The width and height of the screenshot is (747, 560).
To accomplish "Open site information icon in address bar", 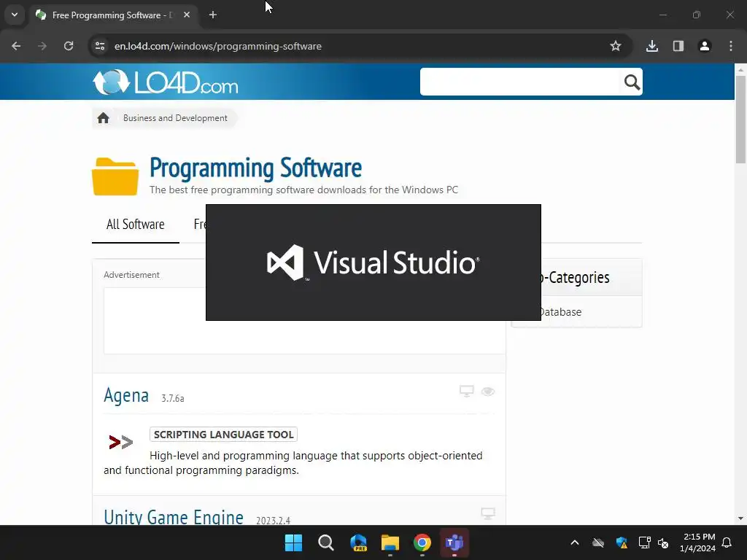I will 100,46.
